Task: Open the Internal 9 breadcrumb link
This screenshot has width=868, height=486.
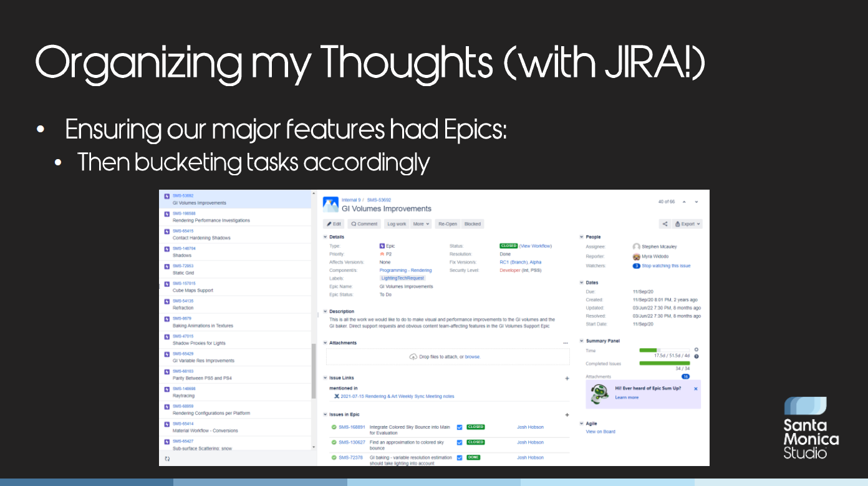Action: click(351, 200)
